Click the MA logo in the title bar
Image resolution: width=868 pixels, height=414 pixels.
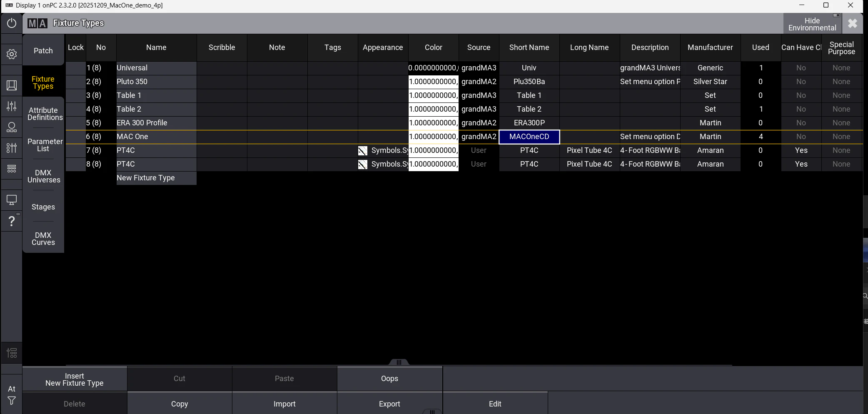point(37,23)
